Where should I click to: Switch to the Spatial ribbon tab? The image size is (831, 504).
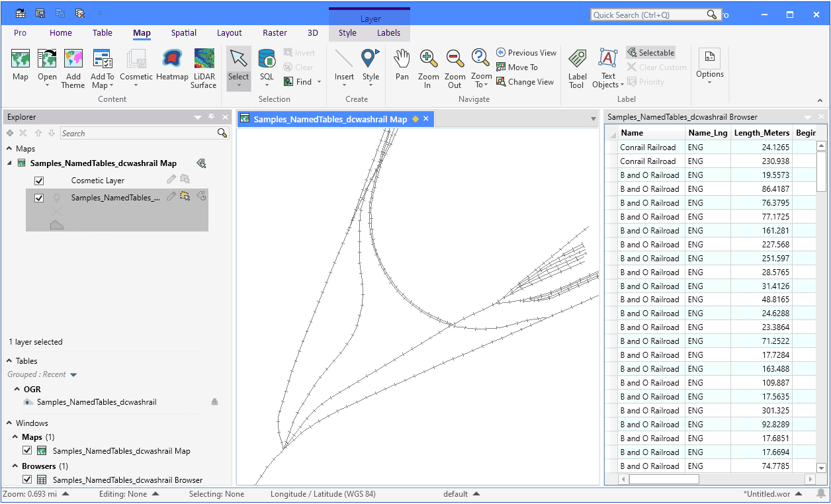click(183, 33)
